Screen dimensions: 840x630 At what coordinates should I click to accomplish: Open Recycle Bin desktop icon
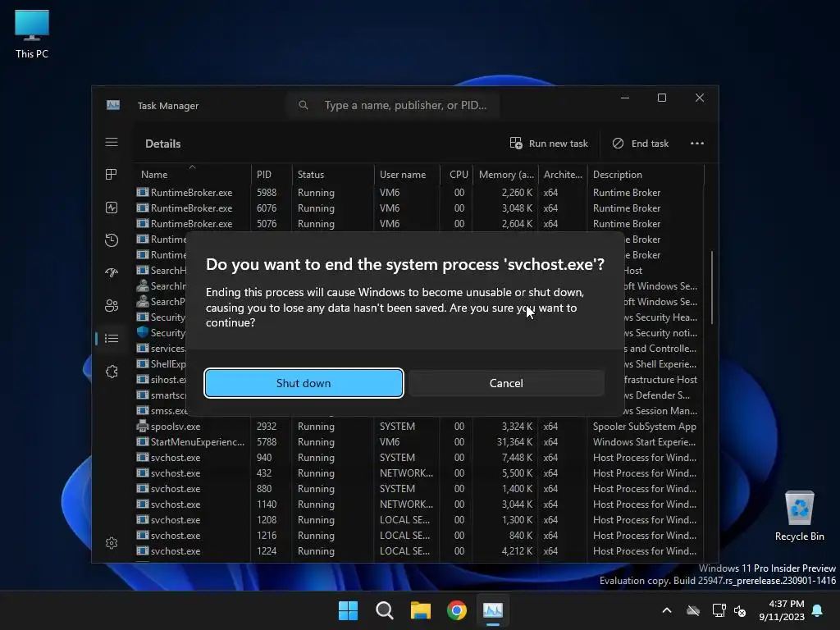click(799, 516)
